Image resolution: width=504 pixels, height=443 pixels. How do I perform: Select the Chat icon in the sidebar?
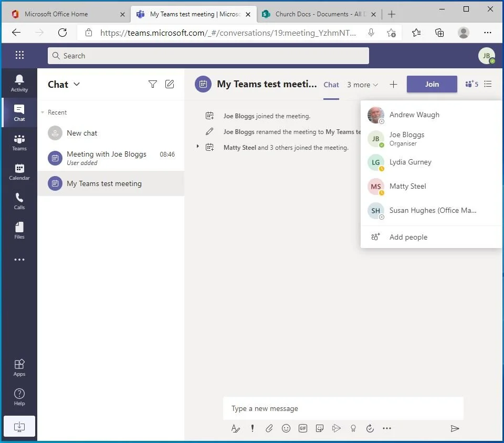click(x=19, y=112)
